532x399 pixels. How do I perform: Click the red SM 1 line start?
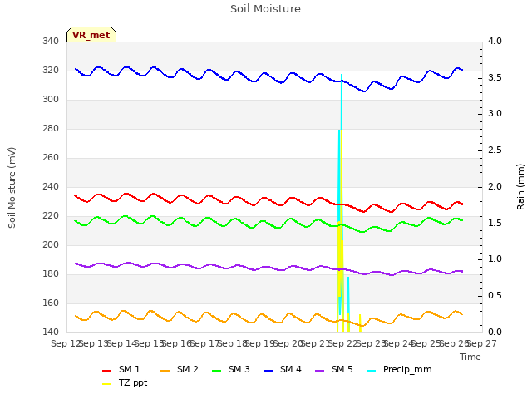(76, 196)
